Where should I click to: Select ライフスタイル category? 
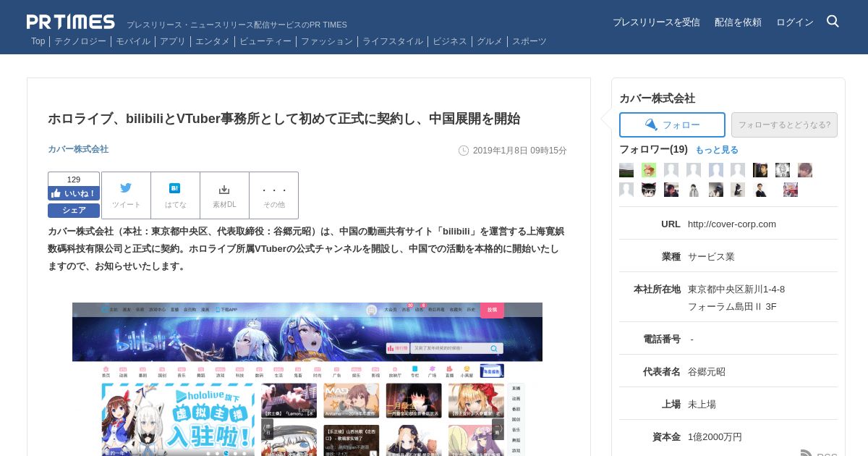(x=393, y=41)
